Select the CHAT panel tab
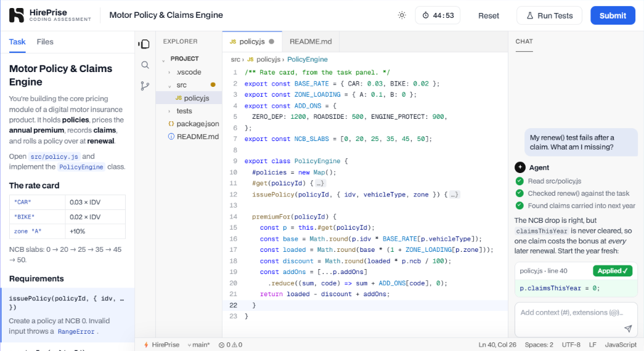The width and height of the screenshot is (644, 351). [524, 41]
